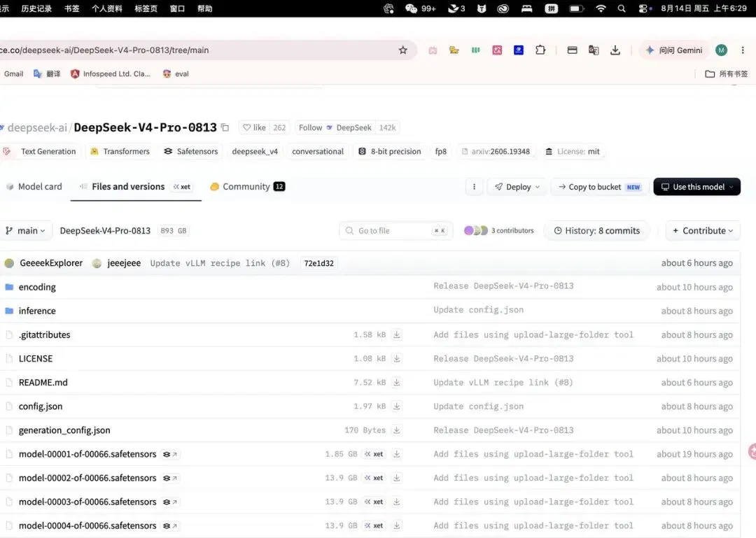
Task: Expand the main branch selector
Action: click(25, 230)
